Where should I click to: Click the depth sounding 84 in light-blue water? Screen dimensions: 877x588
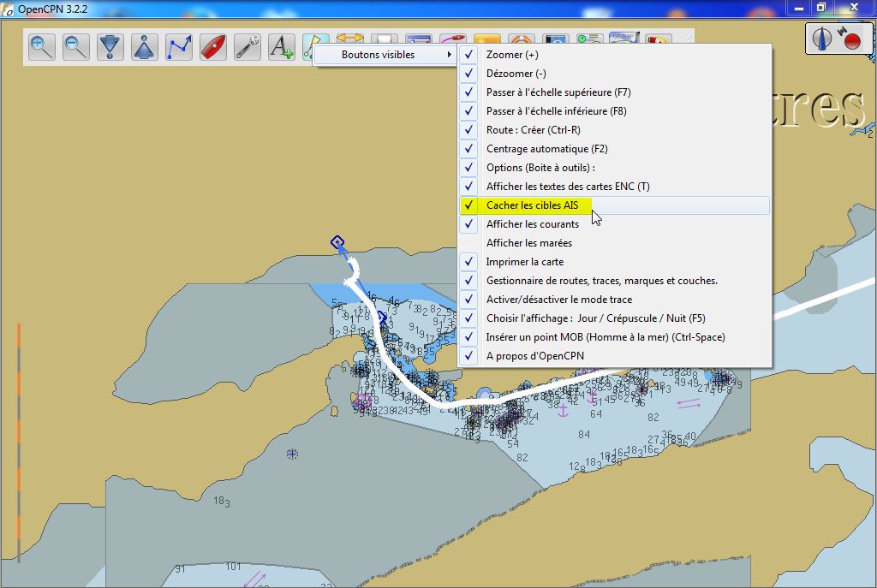tap(584, 434)
